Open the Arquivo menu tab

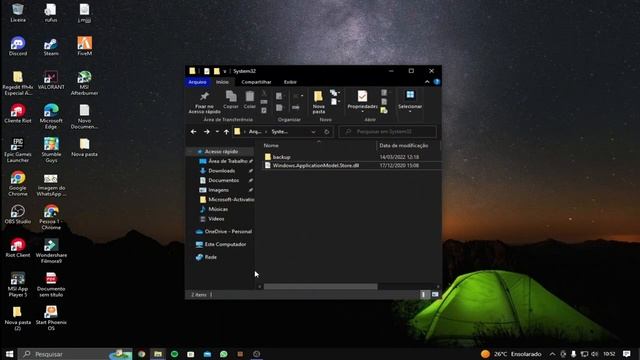(x=197, y=82)
